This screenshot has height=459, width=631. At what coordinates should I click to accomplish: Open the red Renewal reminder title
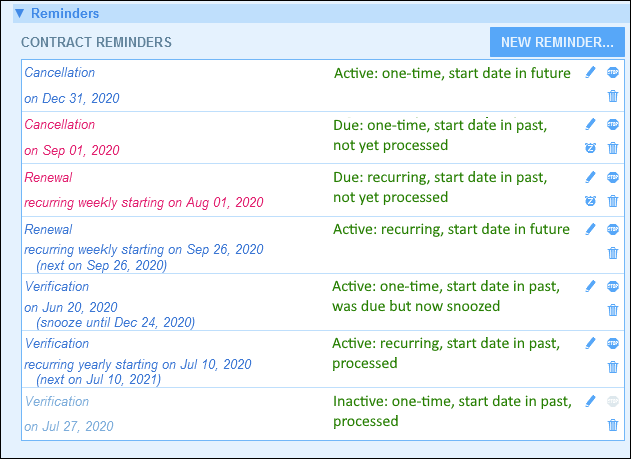48,177
